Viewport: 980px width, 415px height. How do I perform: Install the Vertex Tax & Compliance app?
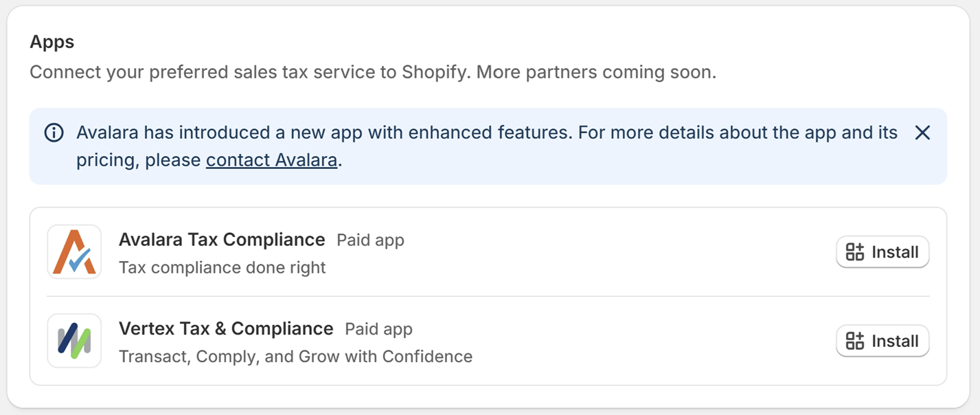(882, 341)
